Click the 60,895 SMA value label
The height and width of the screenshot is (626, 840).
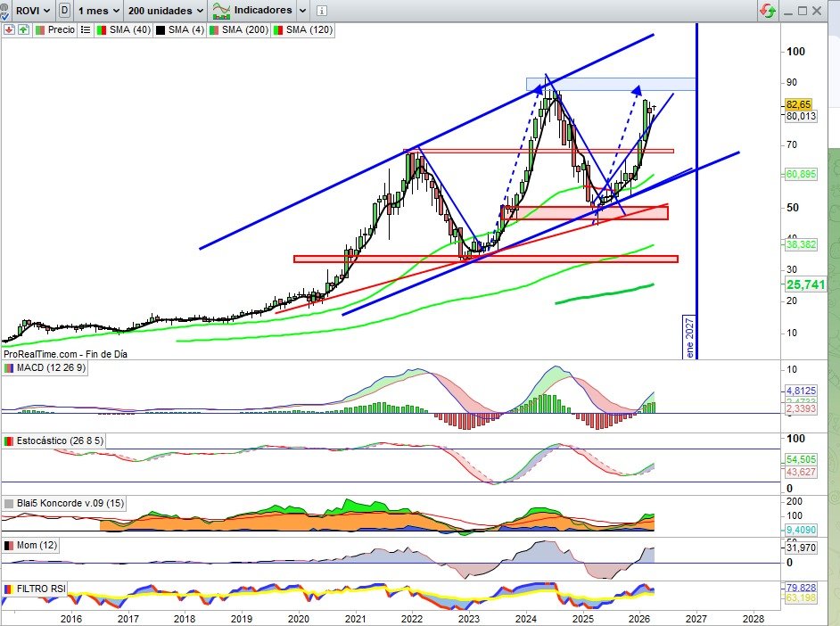point(801,174)
